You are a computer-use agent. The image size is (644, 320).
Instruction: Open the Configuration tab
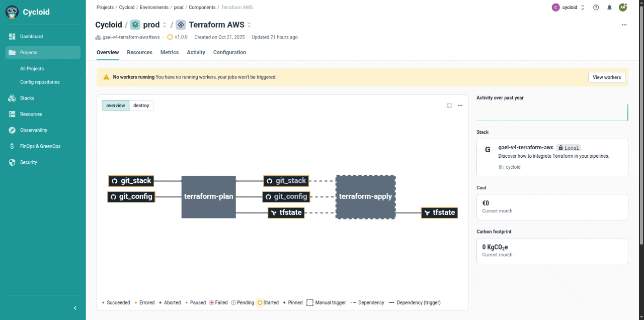point(229,53)
